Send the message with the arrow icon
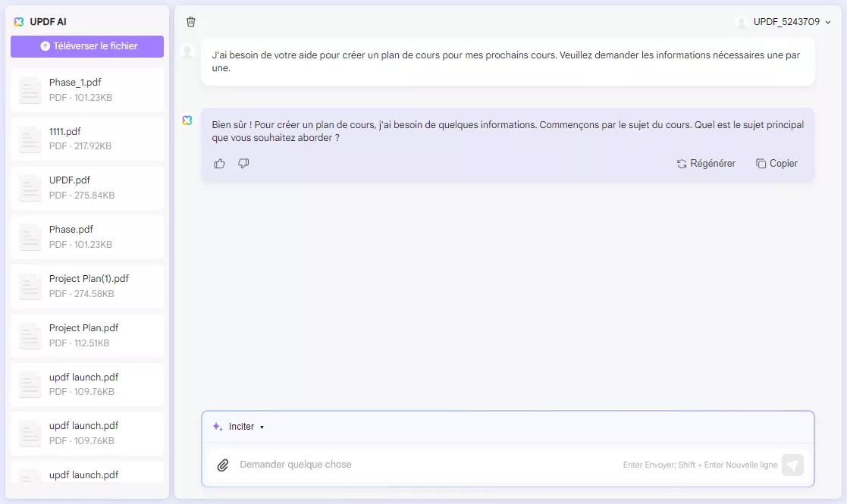The height and width of the screenshot is (504, 847). click(x=792, y=465)
